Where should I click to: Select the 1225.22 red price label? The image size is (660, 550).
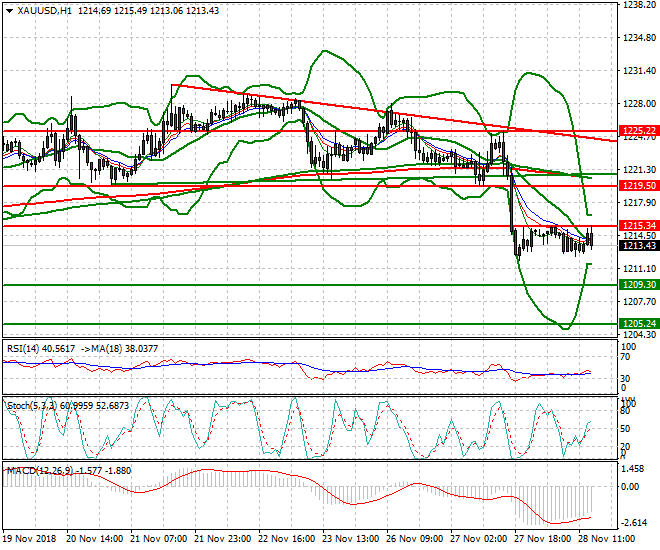click(x=639, y=131)
